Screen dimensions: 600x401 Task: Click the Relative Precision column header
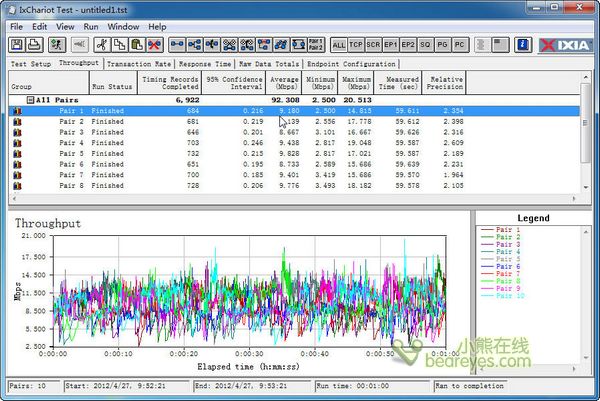click(444, 82)
